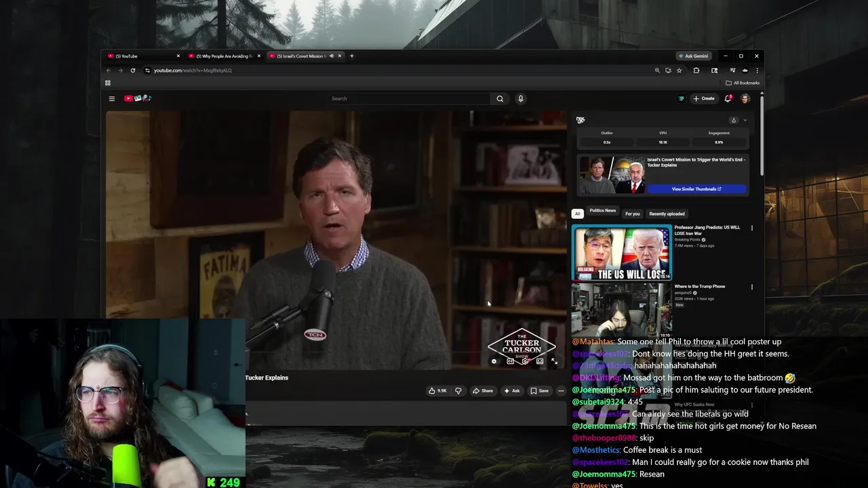The image size is (868, 488).
Task: Go back in the browser
Action: coord(108,70)
